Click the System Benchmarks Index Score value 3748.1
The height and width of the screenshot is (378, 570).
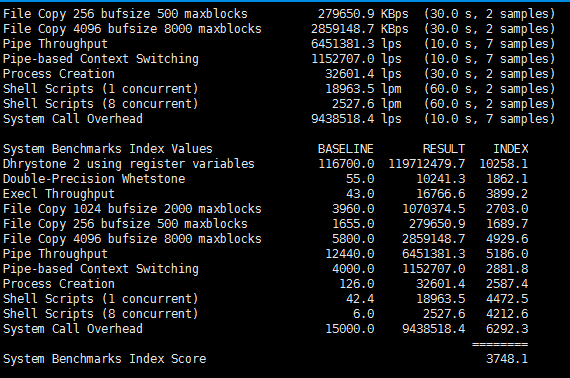tap(507, 359)
